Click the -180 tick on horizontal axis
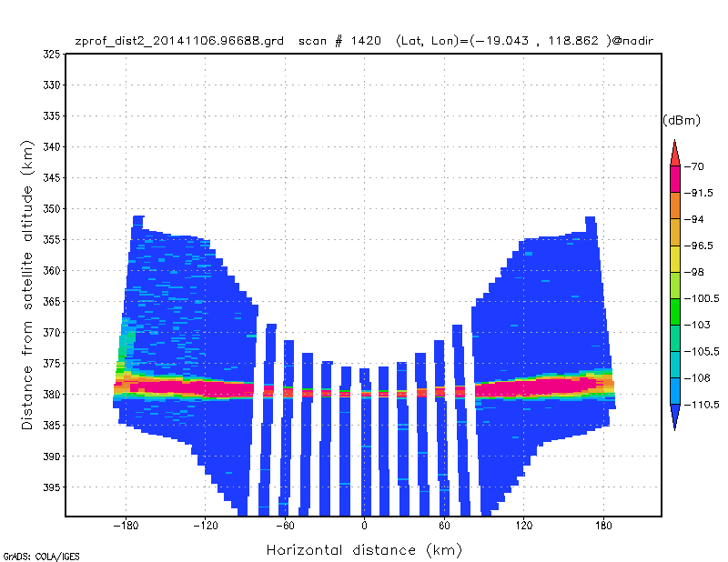 (126, 526)
